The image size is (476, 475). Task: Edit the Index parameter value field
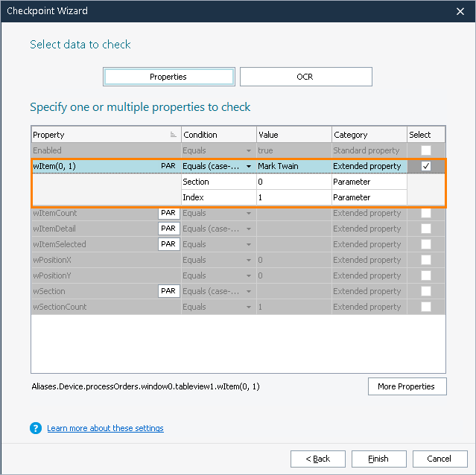click(x=293, y=197)
